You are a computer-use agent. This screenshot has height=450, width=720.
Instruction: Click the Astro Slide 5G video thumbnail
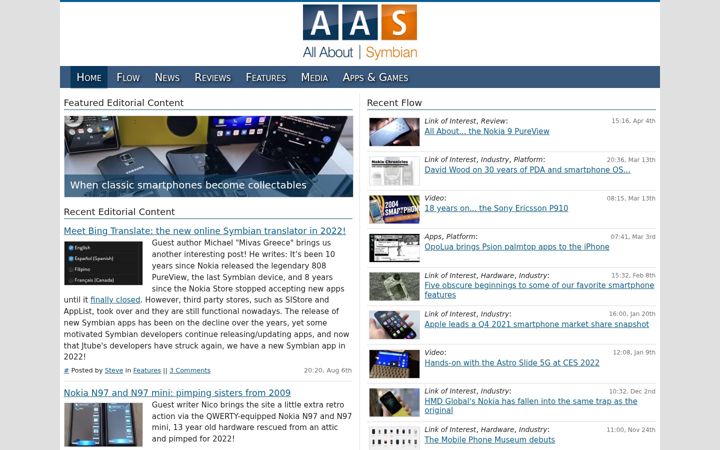(394, 364)
